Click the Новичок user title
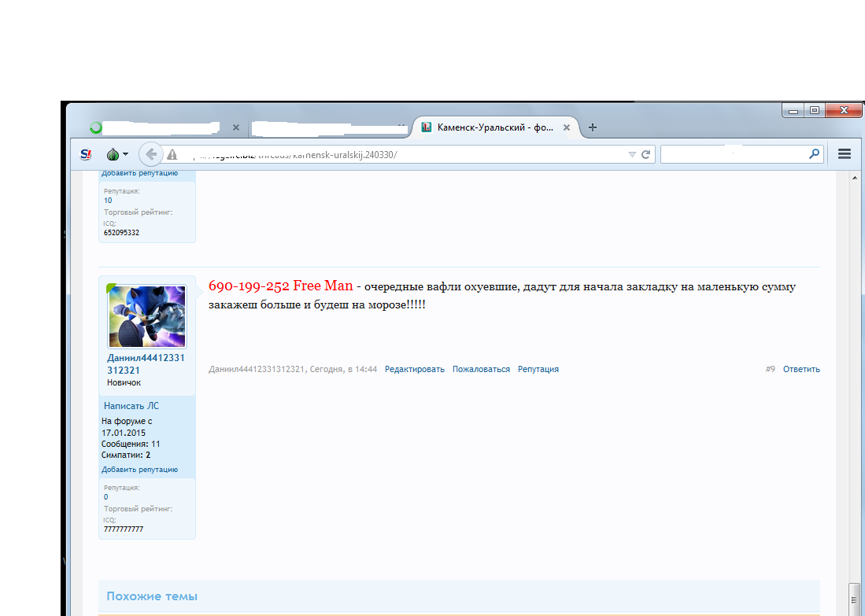 [x=124, y=382]
